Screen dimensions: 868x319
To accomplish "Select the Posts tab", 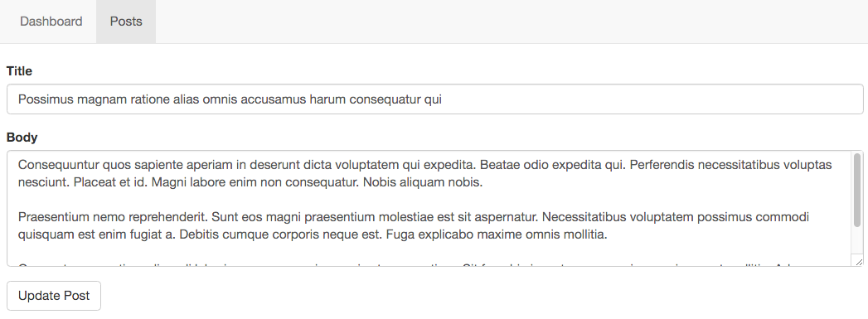I will 126,22.
